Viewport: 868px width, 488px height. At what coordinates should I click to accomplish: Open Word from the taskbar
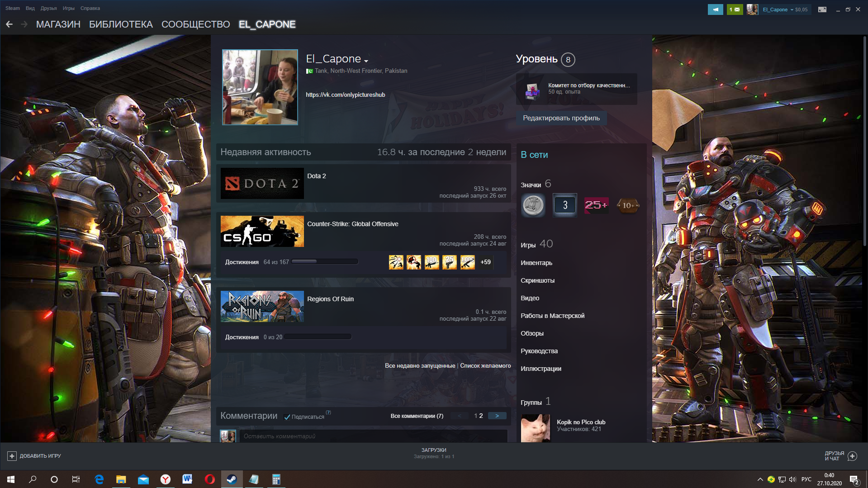(x=187, y=479)
